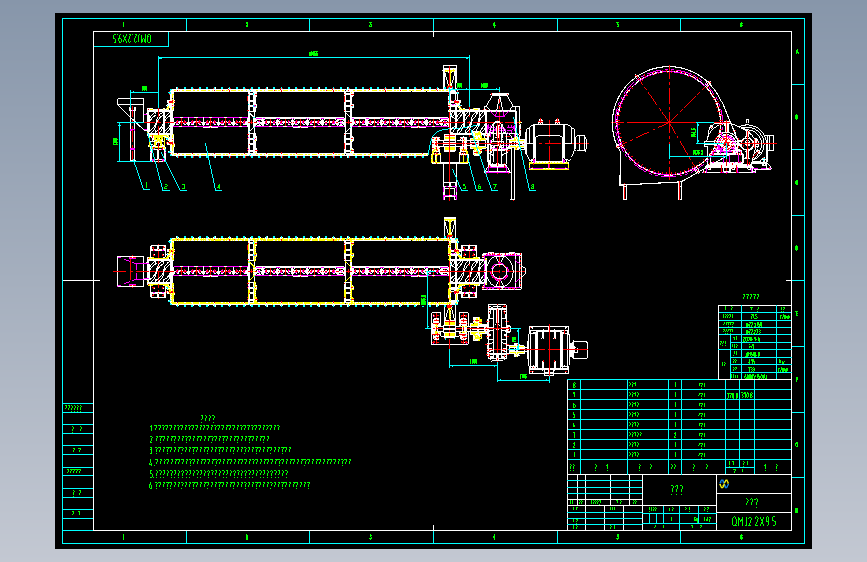Screen dimensions: 867x562
Task: Select the mirrored drawing number box at top-left
Action: 131,39
